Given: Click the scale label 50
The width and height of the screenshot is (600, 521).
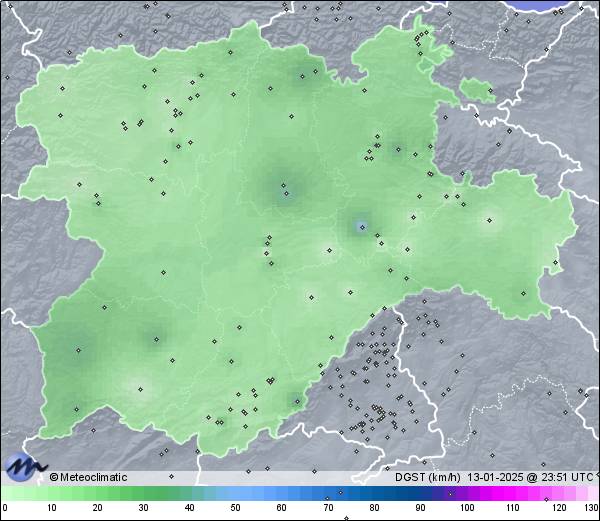Looking at the screenshot, I should (x=235, y=508).
